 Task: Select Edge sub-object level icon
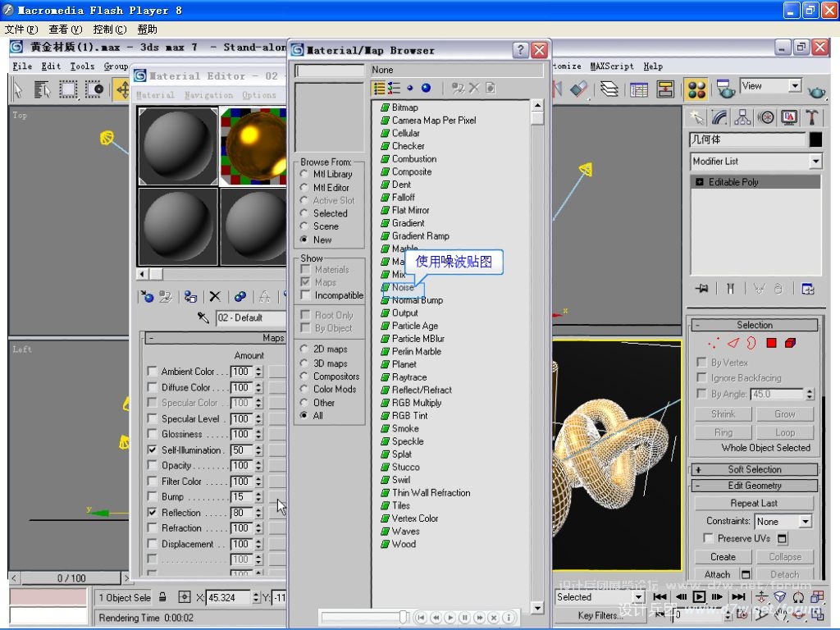(x=733, y=343)
